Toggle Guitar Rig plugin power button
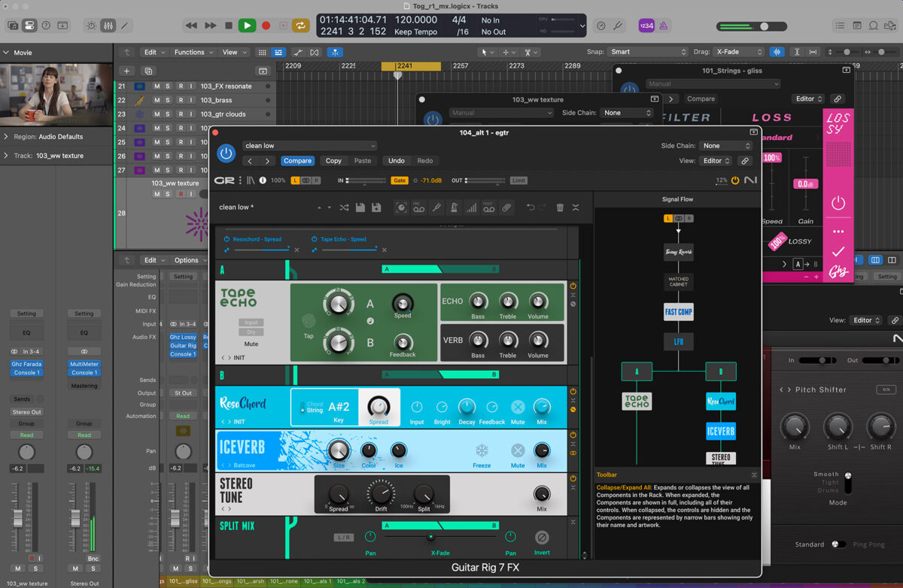 [226, 153]
